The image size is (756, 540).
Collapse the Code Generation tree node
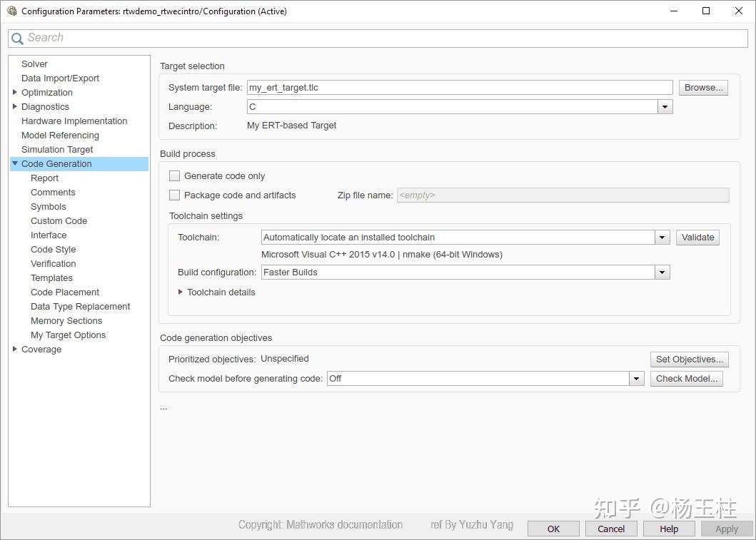pyautogui.click(x=15, y=163)
